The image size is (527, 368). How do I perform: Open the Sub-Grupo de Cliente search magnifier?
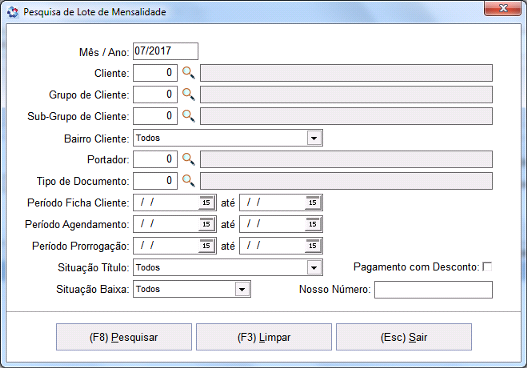pos(188,116)
